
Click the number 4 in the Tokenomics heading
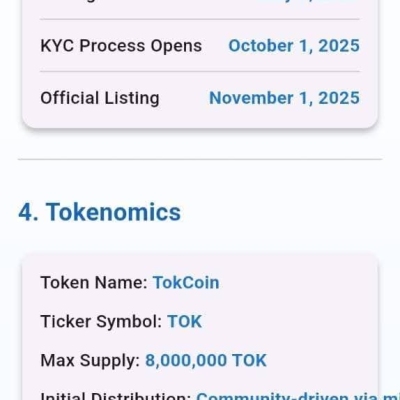(25, 212)
